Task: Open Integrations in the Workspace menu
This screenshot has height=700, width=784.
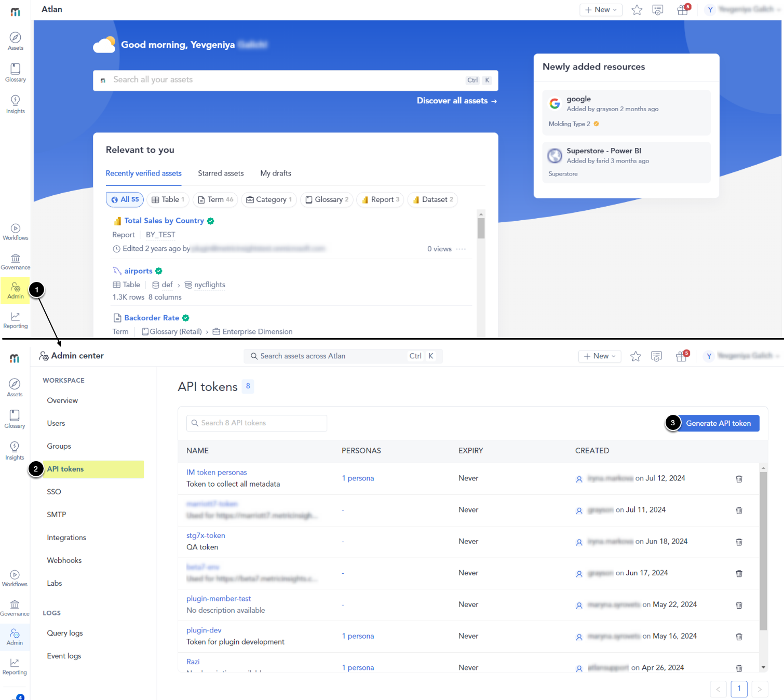Action: 66,537
